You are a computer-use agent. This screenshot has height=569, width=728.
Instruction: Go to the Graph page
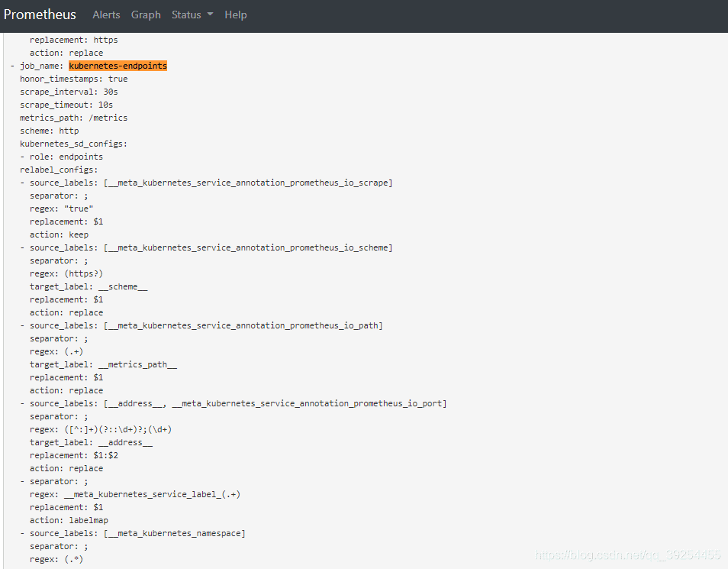pos(146,15)
